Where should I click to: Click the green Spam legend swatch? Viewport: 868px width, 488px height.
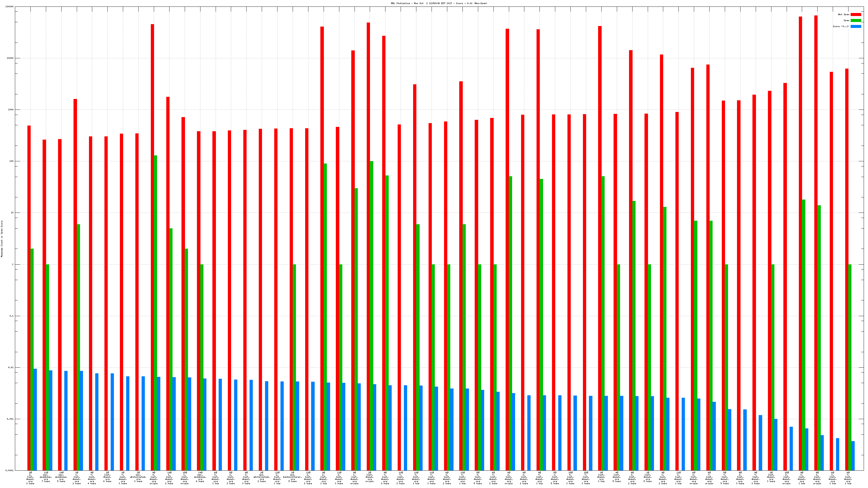856,21
